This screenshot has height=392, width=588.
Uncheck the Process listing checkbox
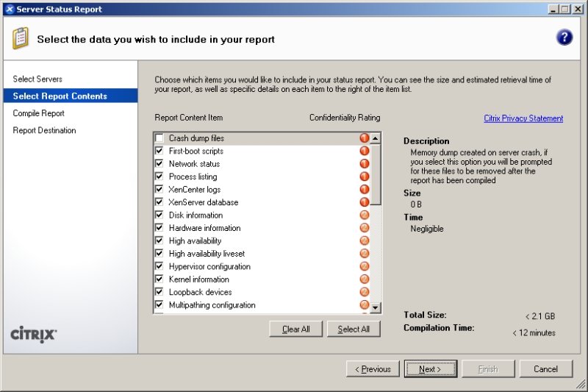point(159,177)
